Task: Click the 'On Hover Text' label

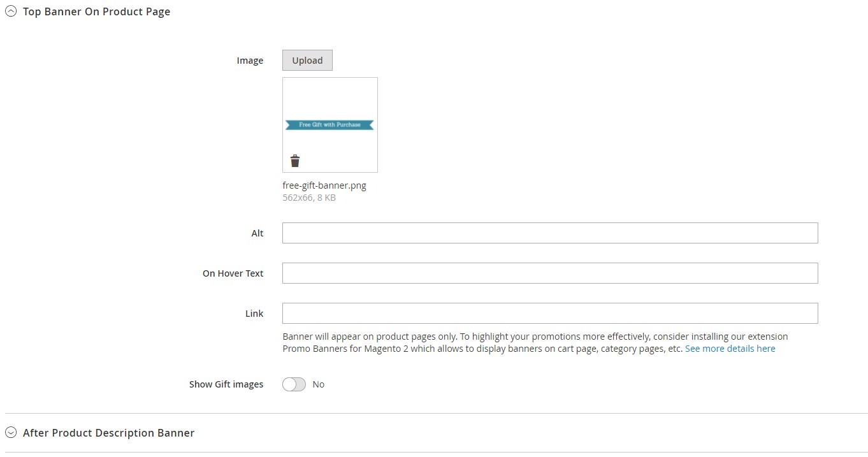Action: (x=233, y=273)
